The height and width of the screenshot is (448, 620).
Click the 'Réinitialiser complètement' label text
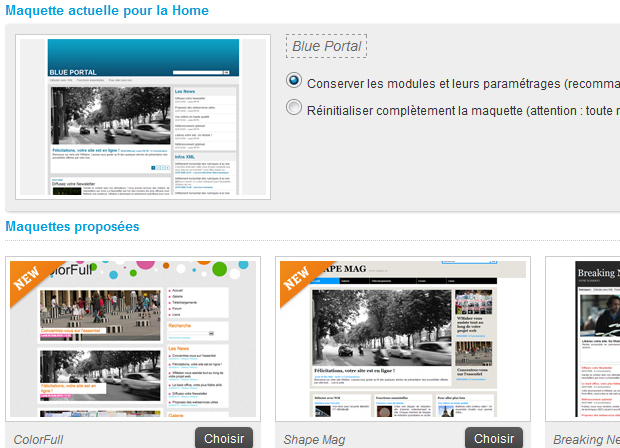coord(460,109)
